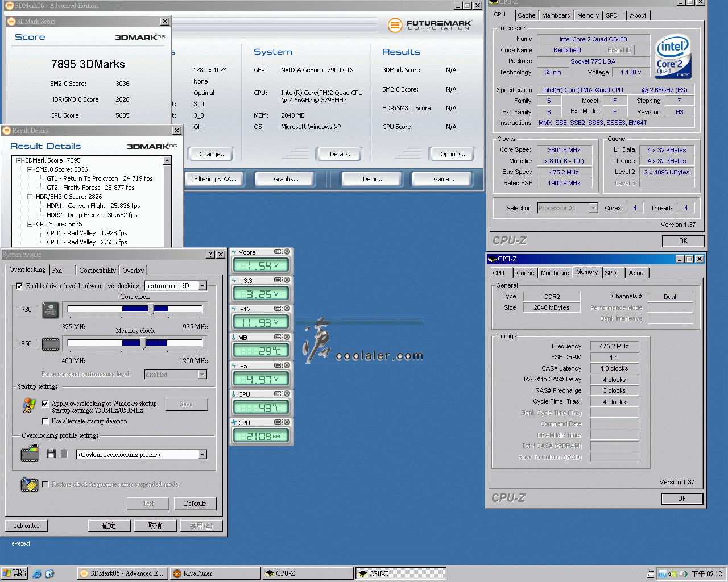Viewport: 728px width, 582px height.
Task: Click the MB thermometer icon in hardware monitor
Action: click(x=233, y=336)
